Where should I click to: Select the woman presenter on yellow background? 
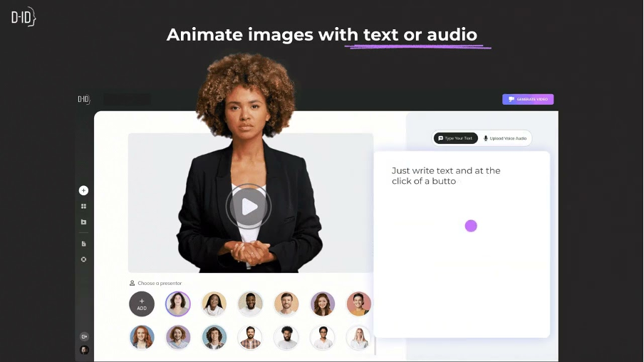point(214,304)
